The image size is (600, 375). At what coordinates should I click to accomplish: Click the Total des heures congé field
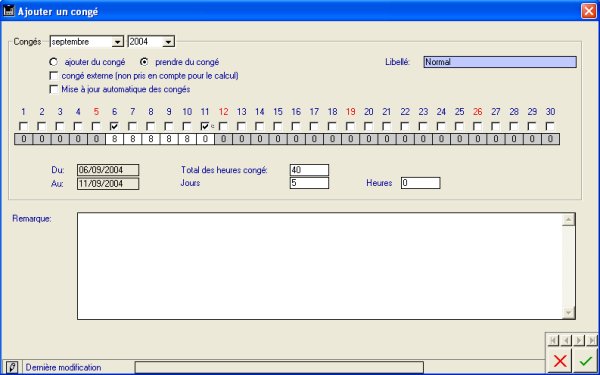[x=309, y=170]
